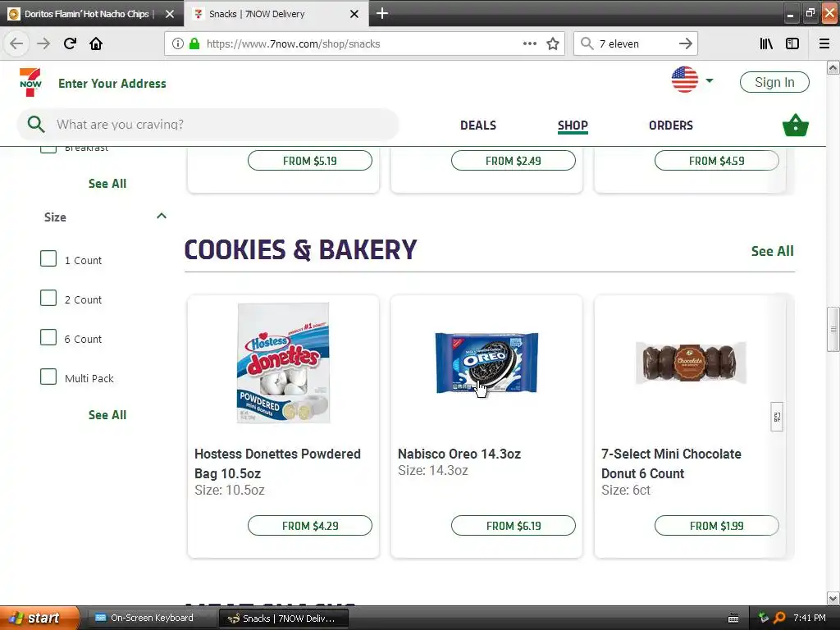Open page actions three-dot menu
The width and height of the screenshot is (840, 630).
pyautogui.click(x=529, y=43)
